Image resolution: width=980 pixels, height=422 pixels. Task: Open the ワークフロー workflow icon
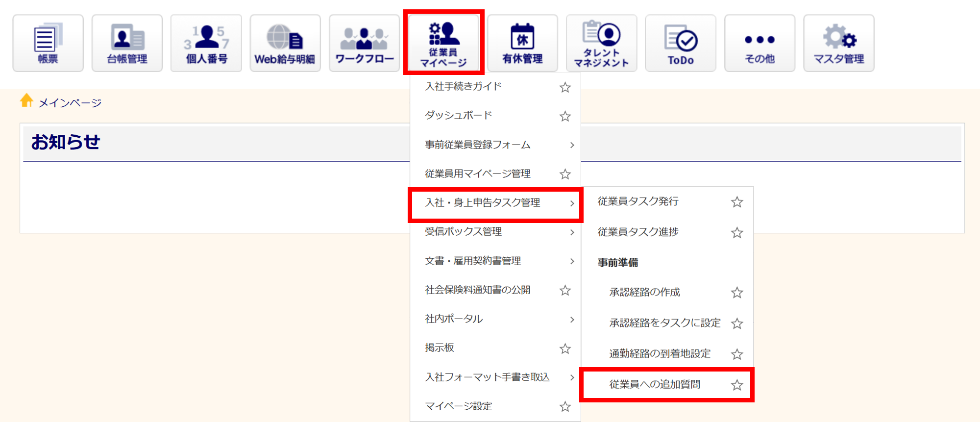click(364, 43)
